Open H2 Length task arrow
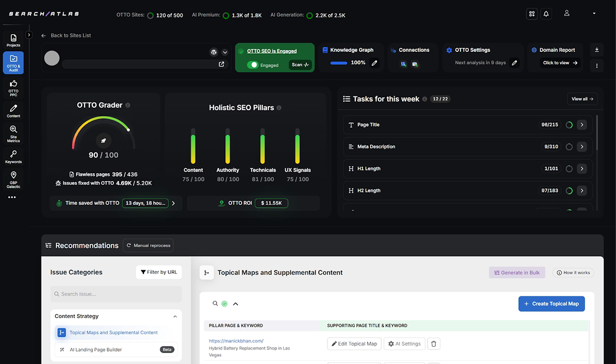616x364 pixels. tap(582, 191)
